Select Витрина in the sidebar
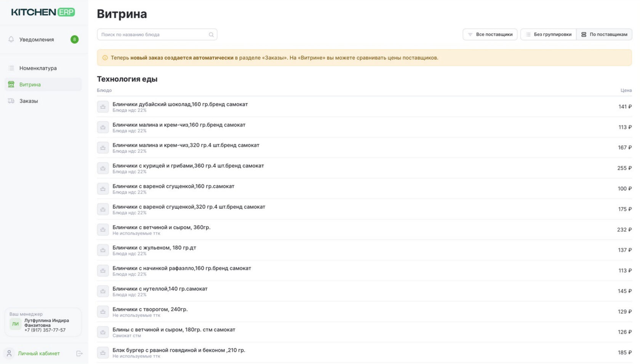 click(x=43, y=85)
